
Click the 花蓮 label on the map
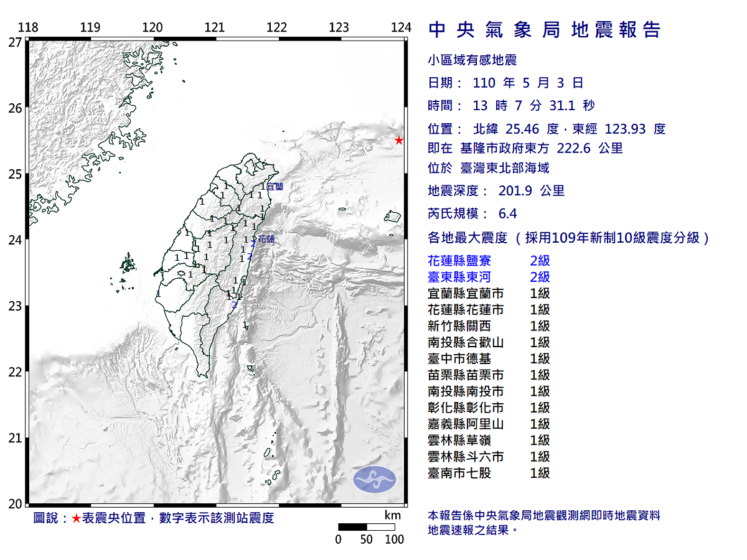coord(266,239)
